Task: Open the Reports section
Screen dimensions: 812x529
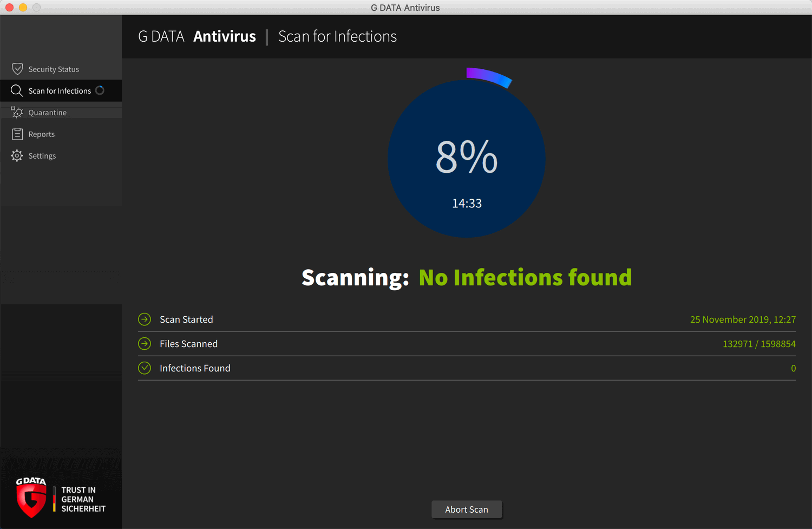Action: point(42,134)
